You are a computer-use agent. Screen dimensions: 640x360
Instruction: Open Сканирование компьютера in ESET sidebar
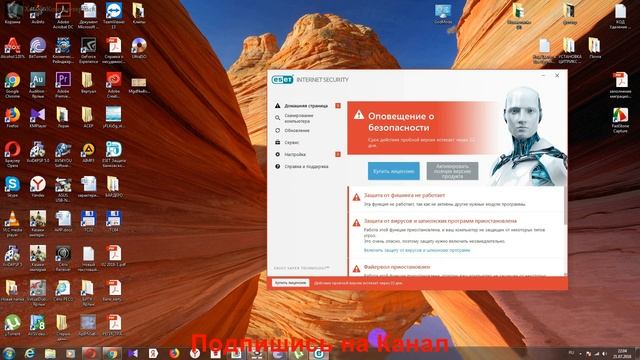(299, 118)
